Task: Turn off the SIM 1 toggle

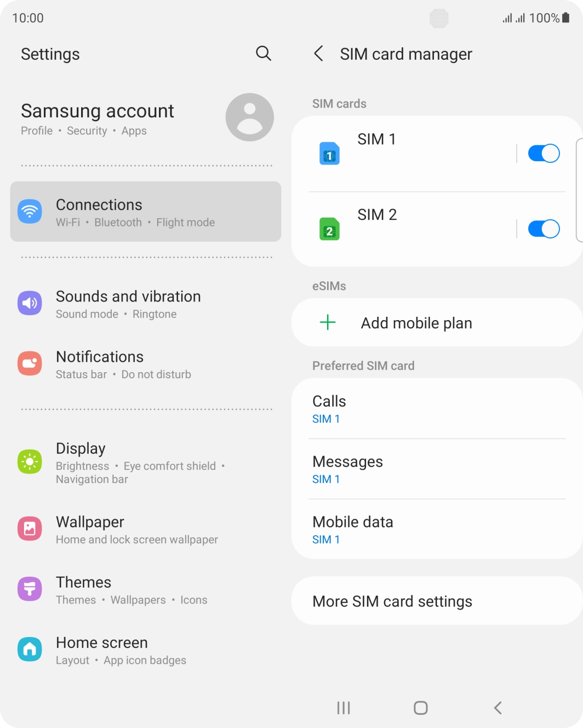Action: pos(544,153)
